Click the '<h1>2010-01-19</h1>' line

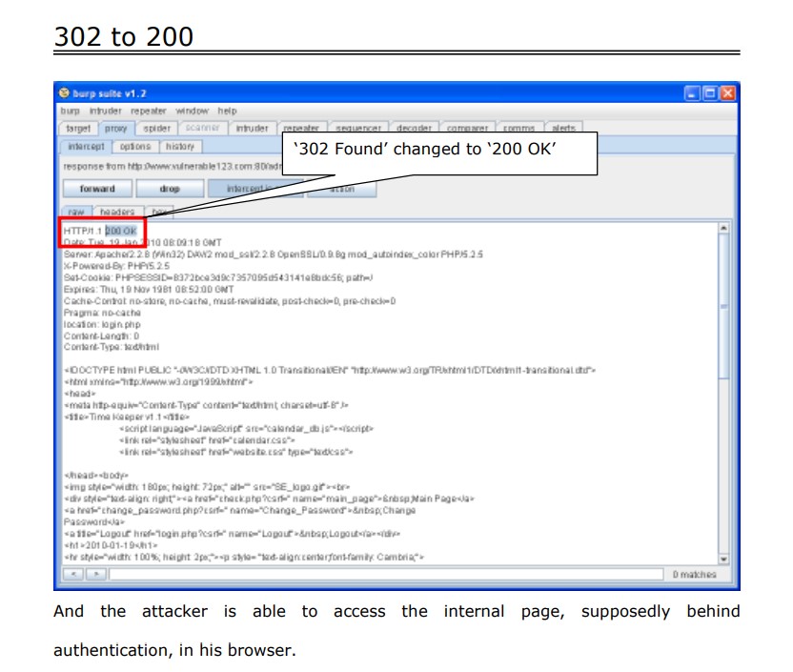click(x=111, y=545)
